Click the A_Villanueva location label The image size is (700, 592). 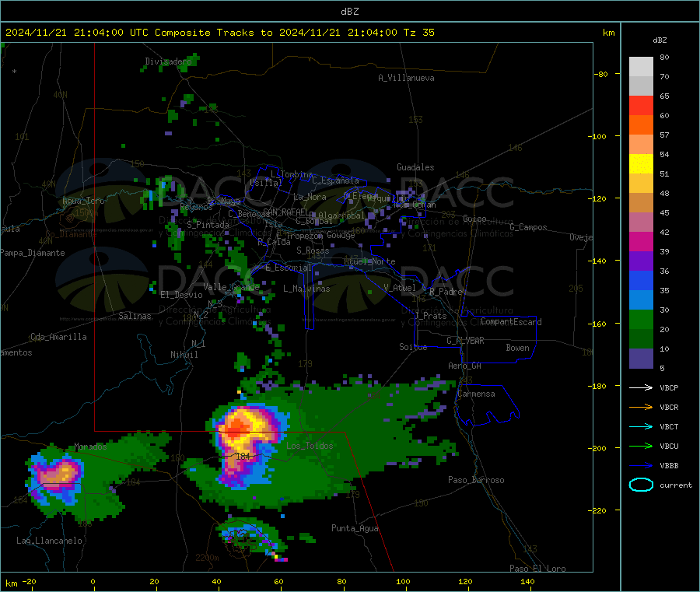pyautogui.click(x=406, y=78)
